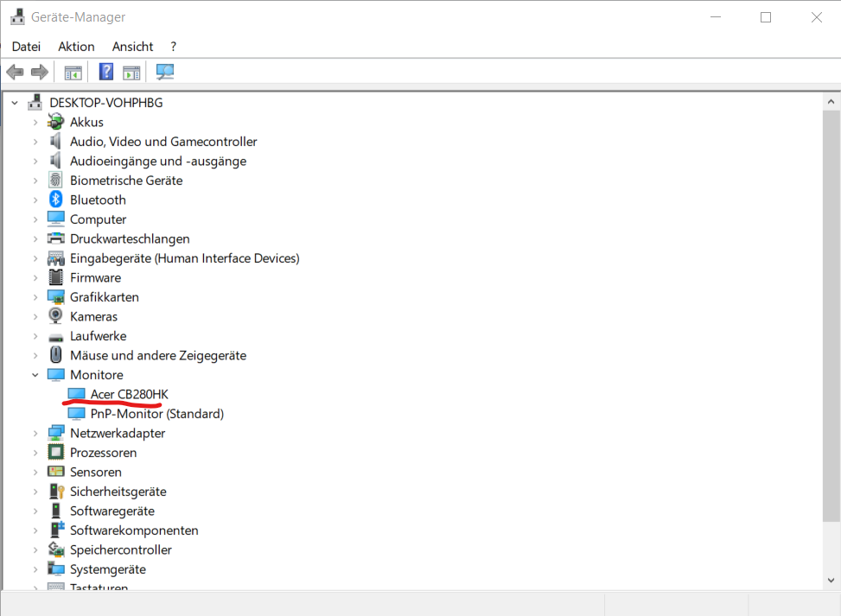Click the Firmware chip icon

pyautogui.click(x=56, y=277)
